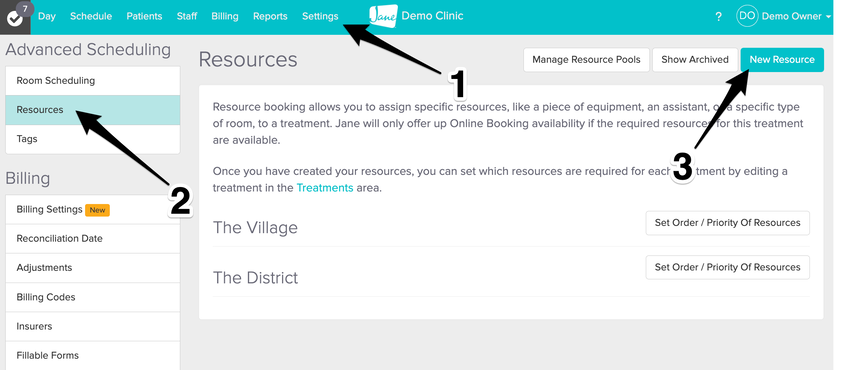Click the Demo Clinic name
850x370 pixels.
point(433,16)
